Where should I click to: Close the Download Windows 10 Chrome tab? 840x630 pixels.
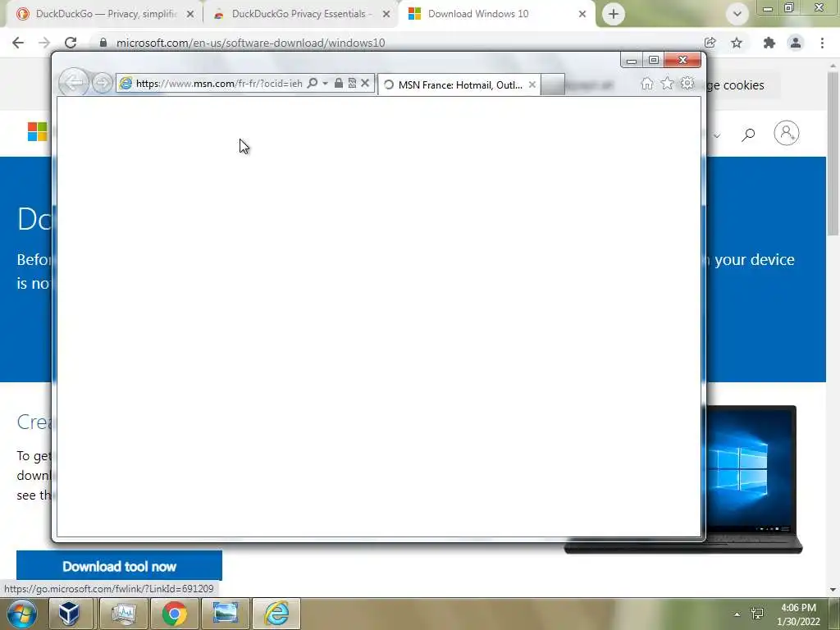click(x=582, y=15)
